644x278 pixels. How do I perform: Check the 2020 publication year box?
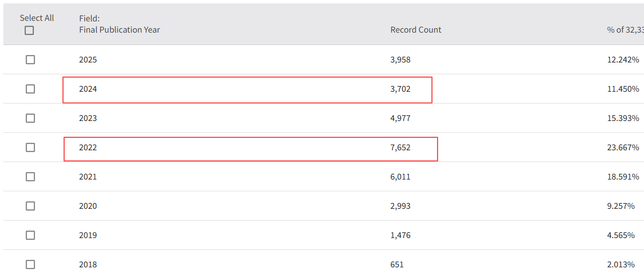point(30,206)
